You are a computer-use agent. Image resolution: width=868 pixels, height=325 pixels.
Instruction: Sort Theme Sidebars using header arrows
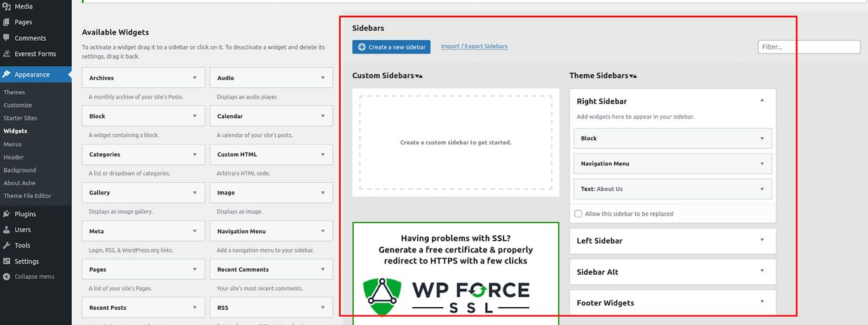(633, 76)
